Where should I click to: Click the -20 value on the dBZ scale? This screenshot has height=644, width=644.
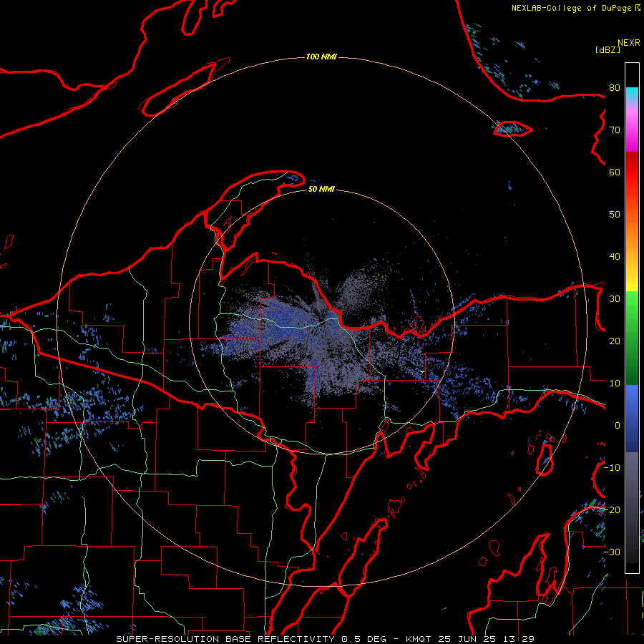point(612,509)
